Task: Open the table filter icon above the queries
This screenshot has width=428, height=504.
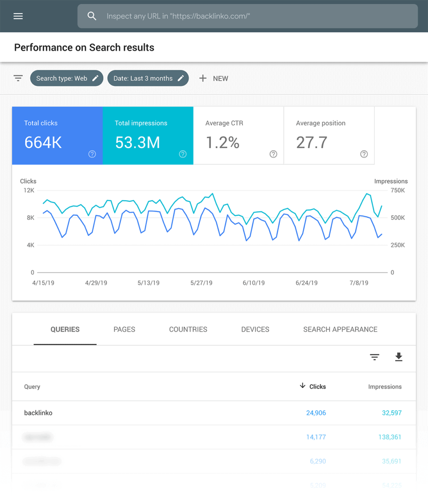Action: pyautogui.click(x=374, y=357)
